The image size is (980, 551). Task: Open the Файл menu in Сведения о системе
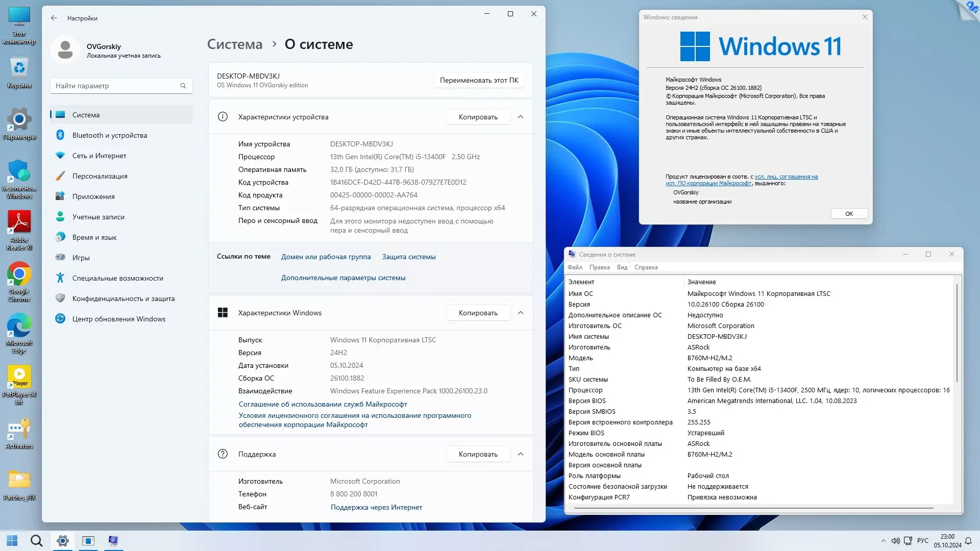(x=575, y=267)
